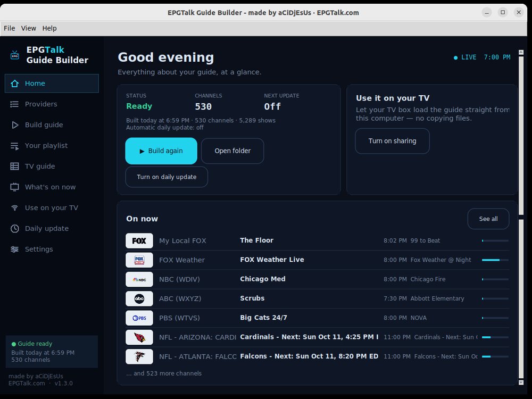The height and width of the screenshot is (399, 532).
Task: Click the Ready status value
Action: [139, 106]
